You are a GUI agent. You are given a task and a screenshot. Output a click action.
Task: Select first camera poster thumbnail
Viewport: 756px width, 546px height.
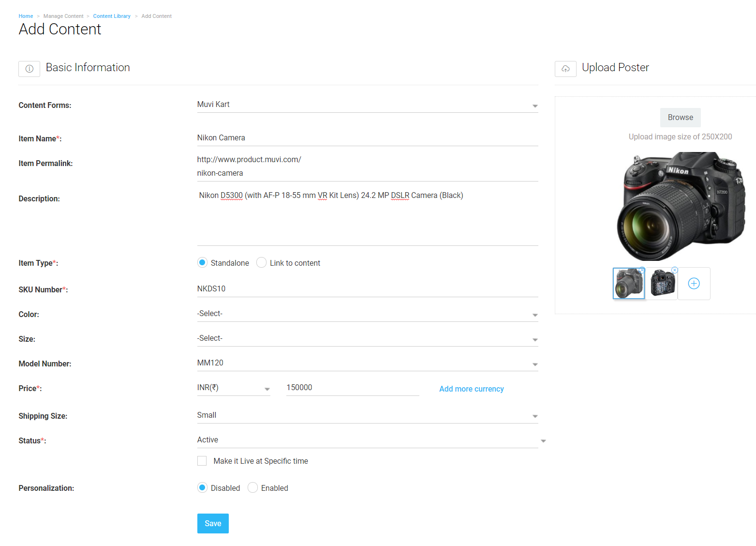tap(629, 284)
